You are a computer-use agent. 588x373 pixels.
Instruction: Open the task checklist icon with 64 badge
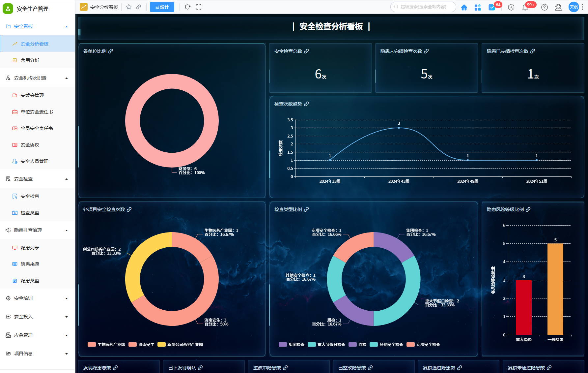(492, 7)
